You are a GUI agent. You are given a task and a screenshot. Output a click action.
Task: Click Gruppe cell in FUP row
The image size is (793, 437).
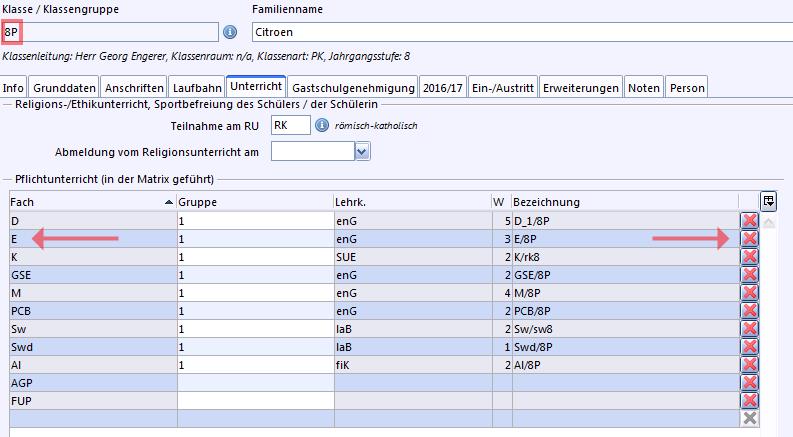coord(255,401)
